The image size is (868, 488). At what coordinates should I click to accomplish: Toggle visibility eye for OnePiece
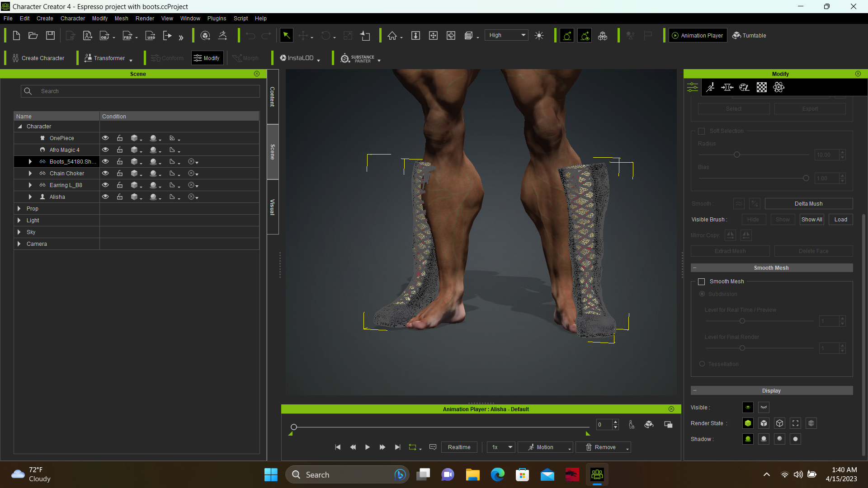[105, 138]
